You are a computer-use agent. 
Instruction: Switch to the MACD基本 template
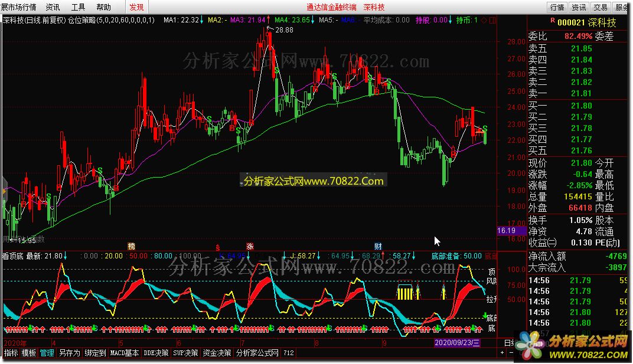(125, 353)
